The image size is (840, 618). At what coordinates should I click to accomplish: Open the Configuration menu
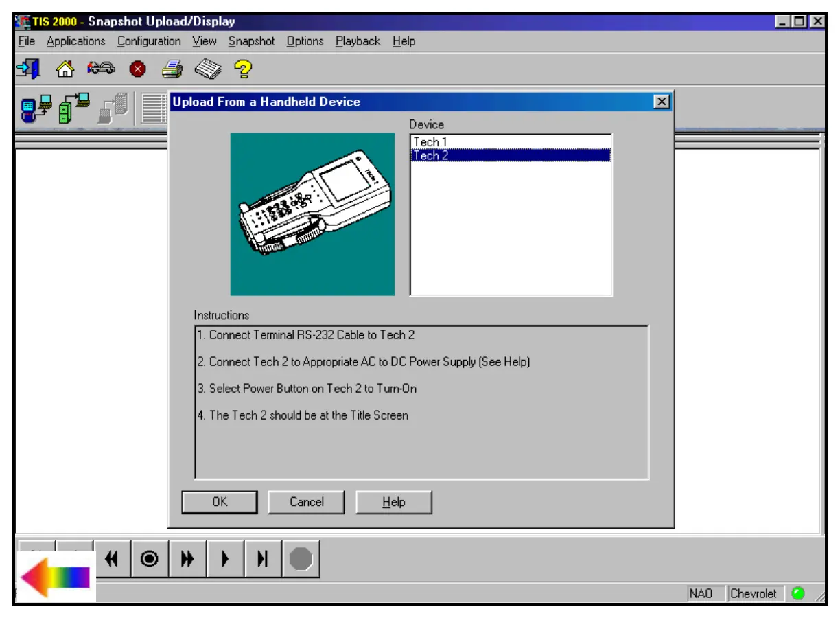coord(149,41)
